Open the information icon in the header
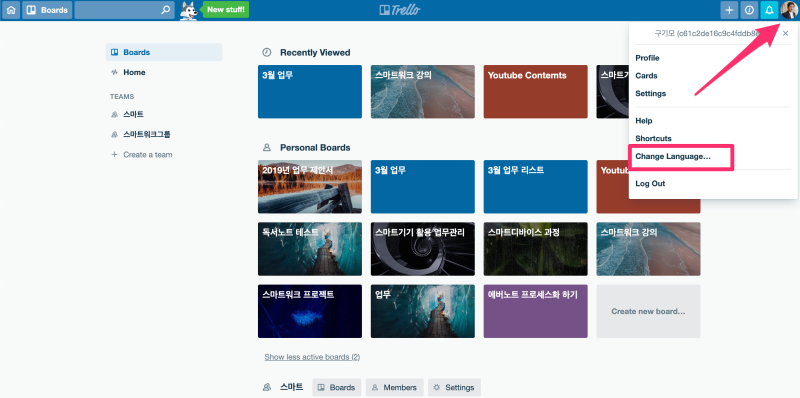 click(749, 10)
